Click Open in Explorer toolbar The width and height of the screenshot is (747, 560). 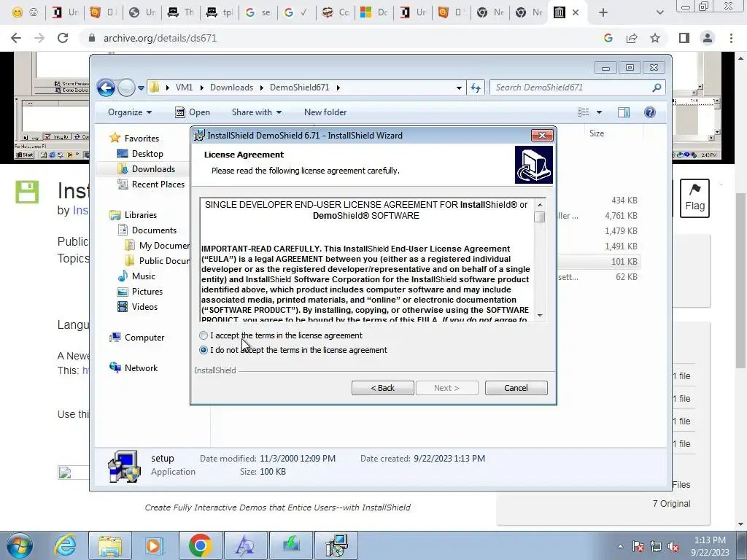click(x=193, y=112)
